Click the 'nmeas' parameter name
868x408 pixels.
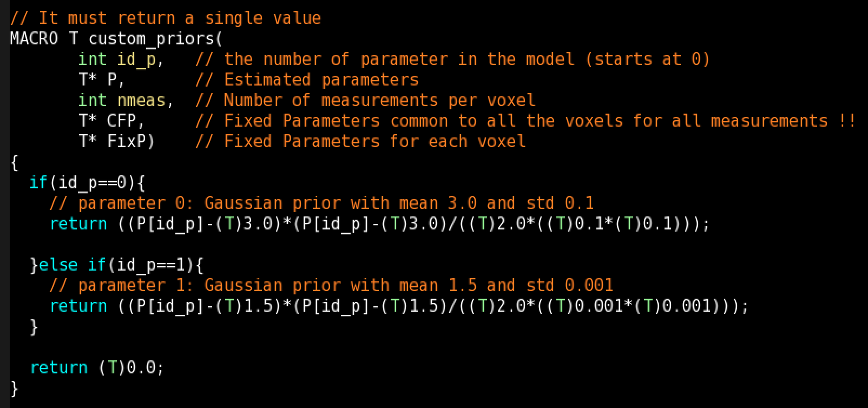tap(142, 101)
